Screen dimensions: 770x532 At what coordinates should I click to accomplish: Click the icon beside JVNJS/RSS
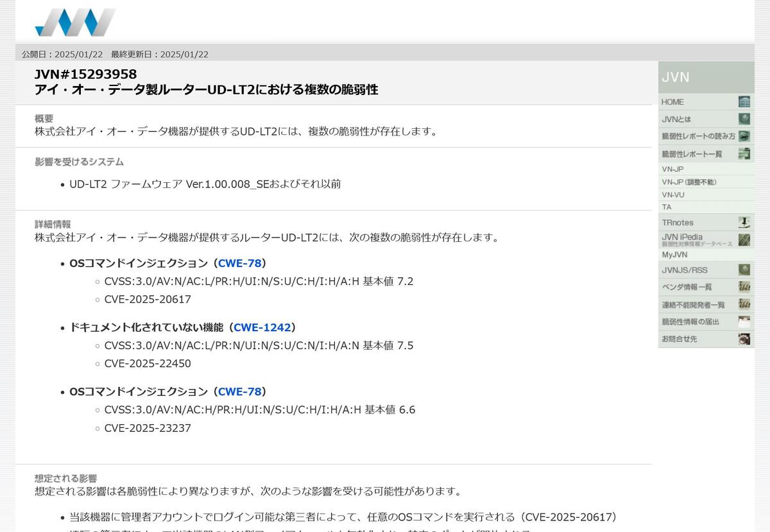pyautogui.click(x=744, y=270)
